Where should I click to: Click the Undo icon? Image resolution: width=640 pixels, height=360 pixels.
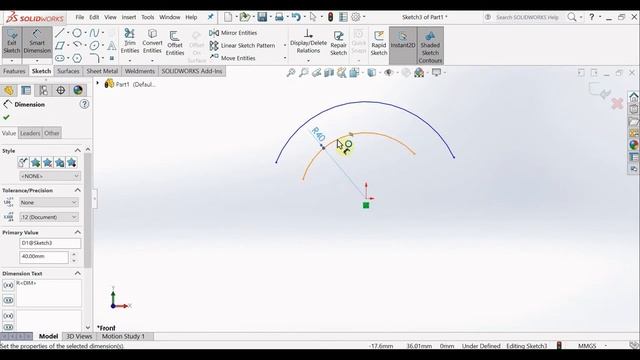pyautogui.click(x=296, y=17)
